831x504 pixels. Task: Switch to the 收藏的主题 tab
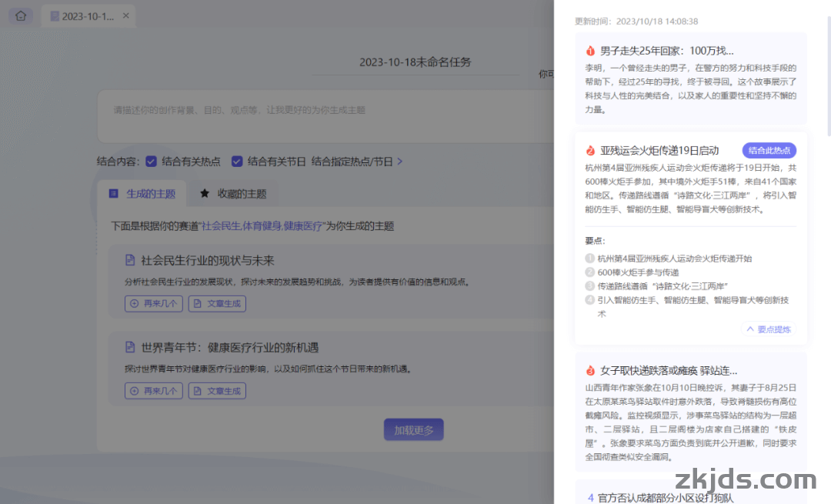232,194
